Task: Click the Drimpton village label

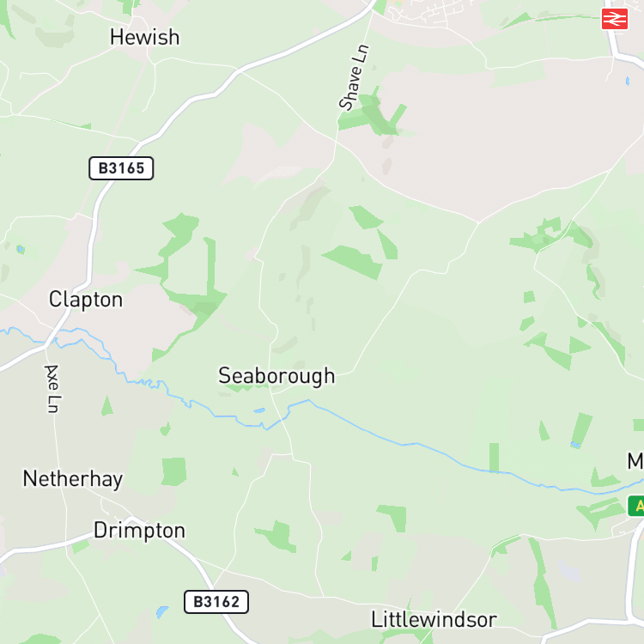Action: [x=139, y=531]
